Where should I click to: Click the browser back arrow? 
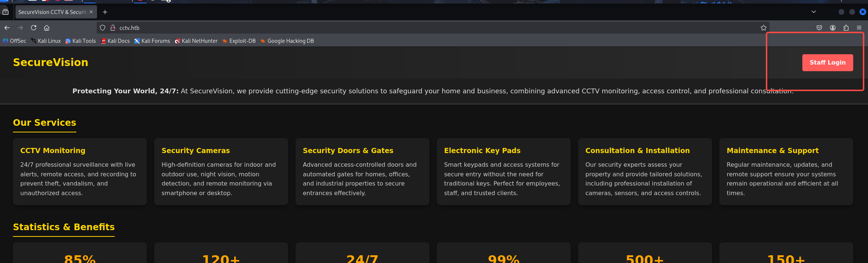(7, 28)
